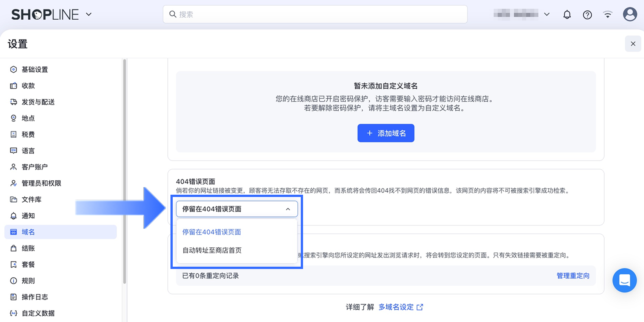Click the 文件库 folder icon
The image size is (644, 322).
tap(14, 200)
